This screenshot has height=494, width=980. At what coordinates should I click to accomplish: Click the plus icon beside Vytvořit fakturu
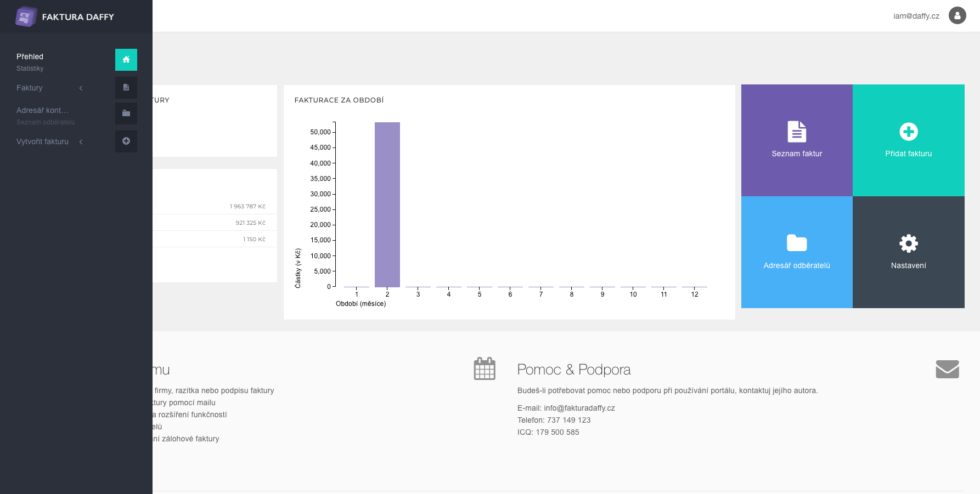pyautogui.click(x=126, y=141)
